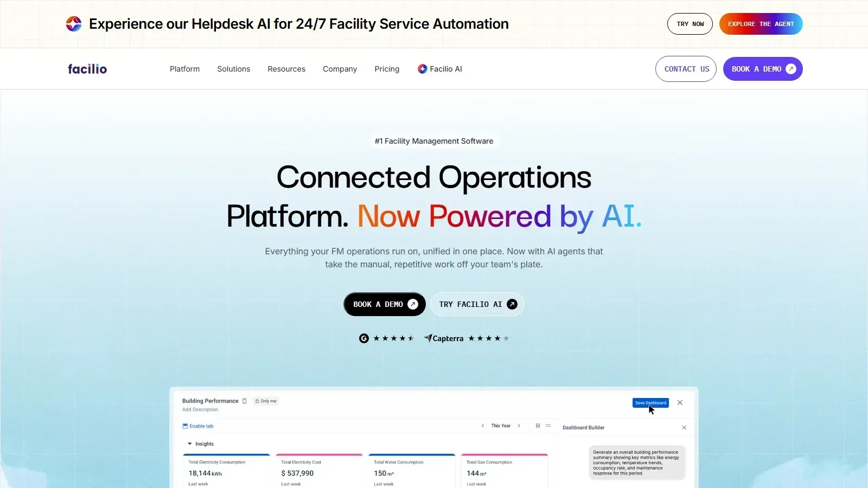Click the Facilio logo in the navbar
868x488 pixels.
pos(87,69)
